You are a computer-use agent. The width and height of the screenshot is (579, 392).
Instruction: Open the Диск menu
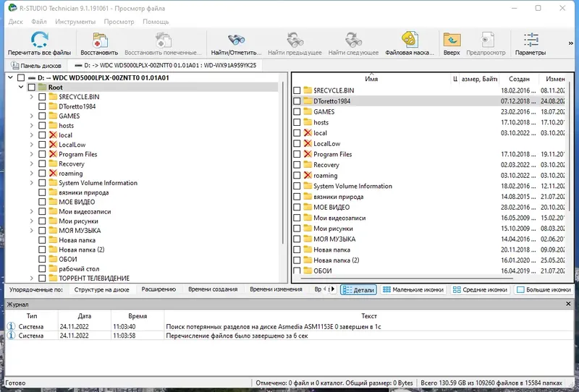tap(15, 22)
